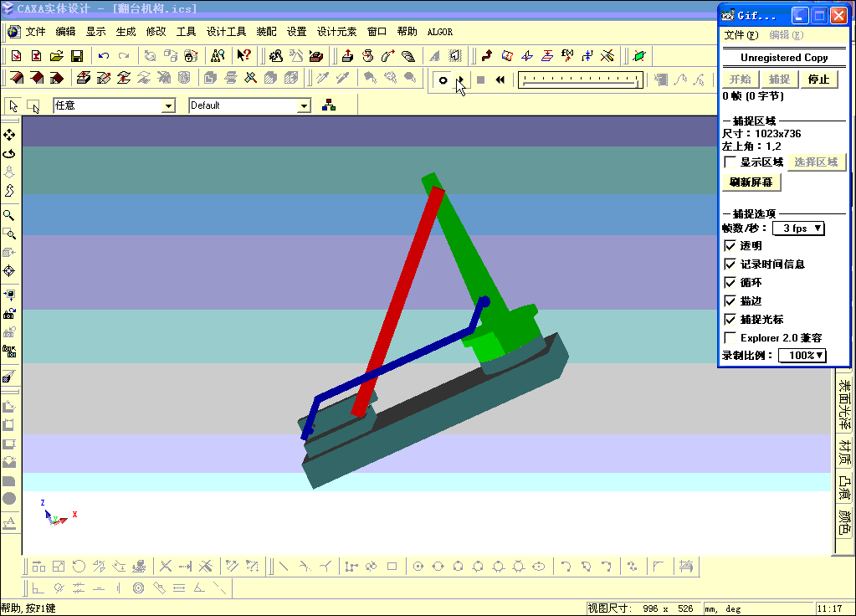Click the sphere shape icon

click(9, 499)
